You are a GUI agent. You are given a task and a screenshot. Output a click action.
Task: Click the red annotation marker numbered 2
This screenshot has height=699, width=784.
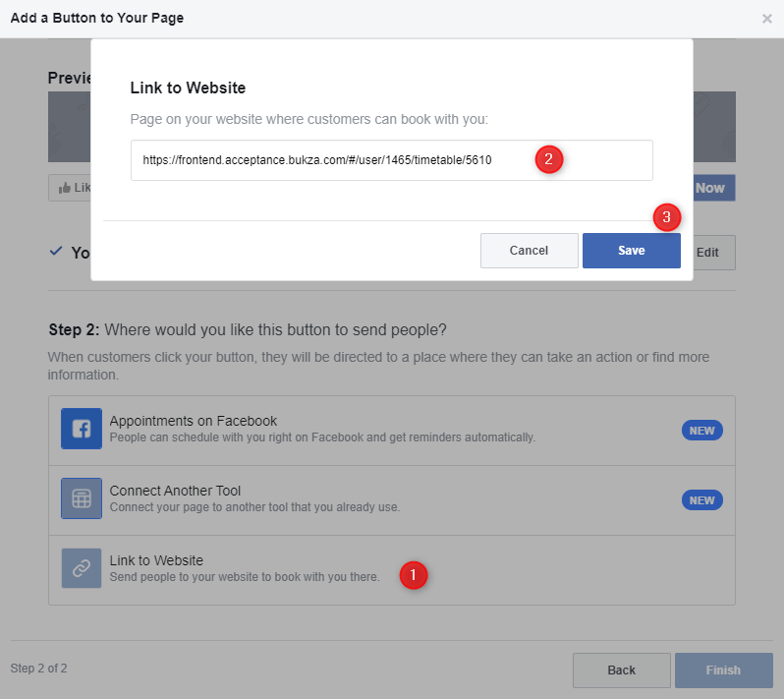[x=548, y=159]
